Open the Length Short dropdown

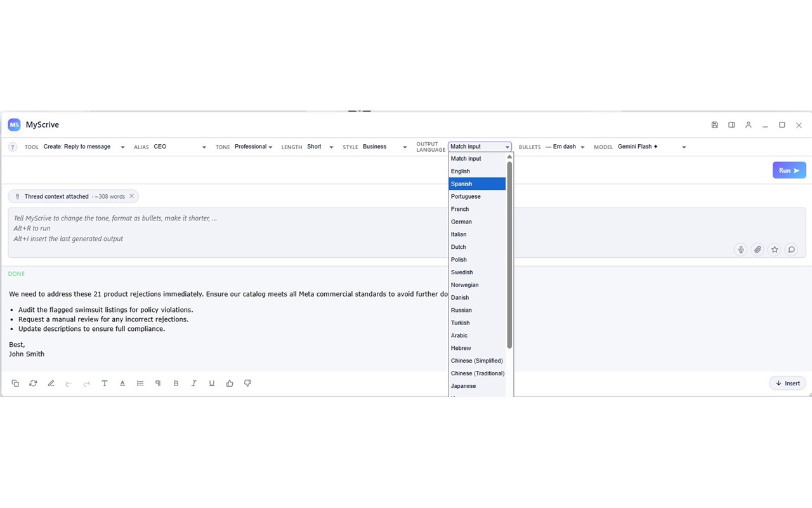coord(320,147)
